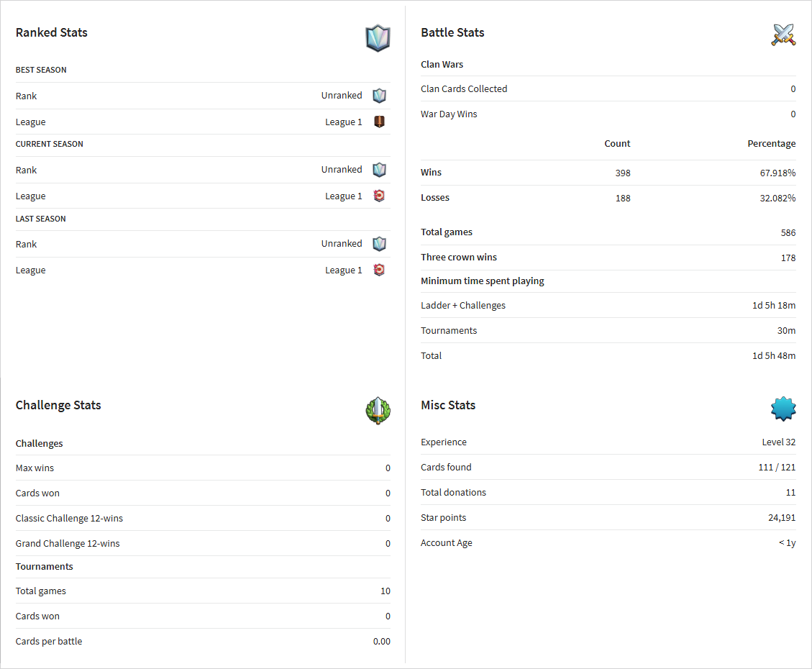
Task: Click the Account Age row label
Action: (x=447, y=543)
